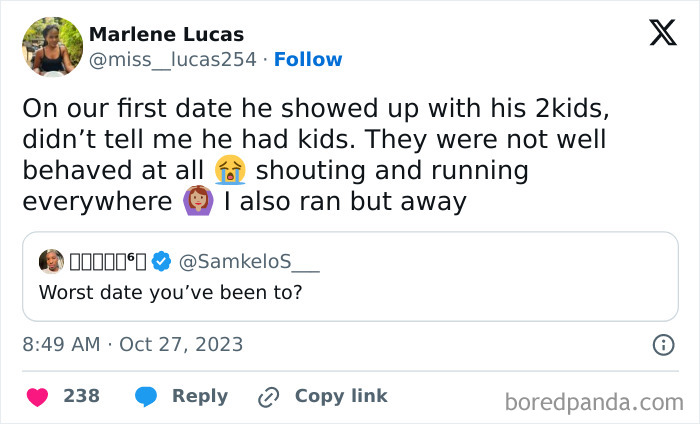
Task: Click the 238 likes count
Action: pos(81,396)
